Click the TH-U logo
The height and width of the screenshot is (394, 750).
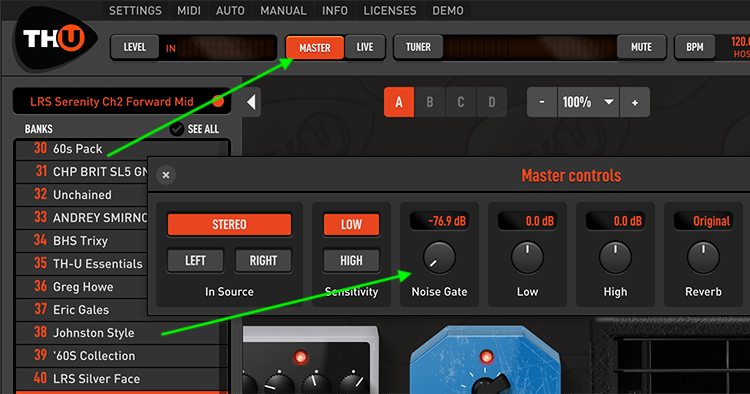pos(55,40)
